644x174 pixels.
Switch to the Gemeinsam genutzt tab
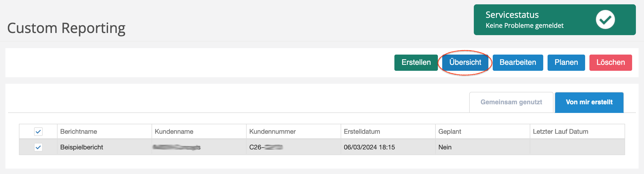511,102
